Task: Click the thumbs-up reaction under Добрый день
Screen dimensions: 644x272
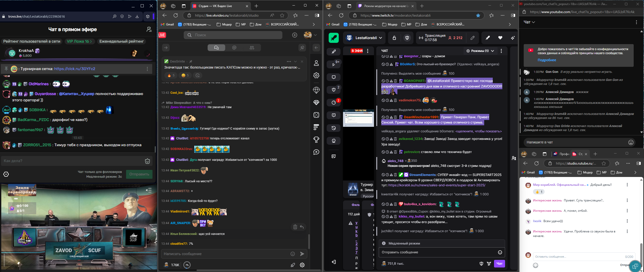Action: pyautogui.click(x=539, y=192)
